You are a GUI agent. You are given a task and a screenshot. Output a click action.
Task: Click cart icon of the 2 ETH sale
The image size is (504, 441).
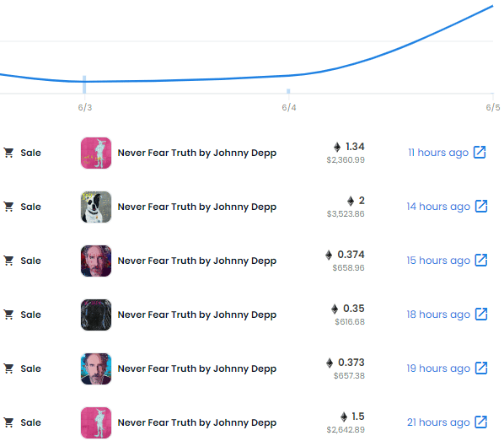8,207
